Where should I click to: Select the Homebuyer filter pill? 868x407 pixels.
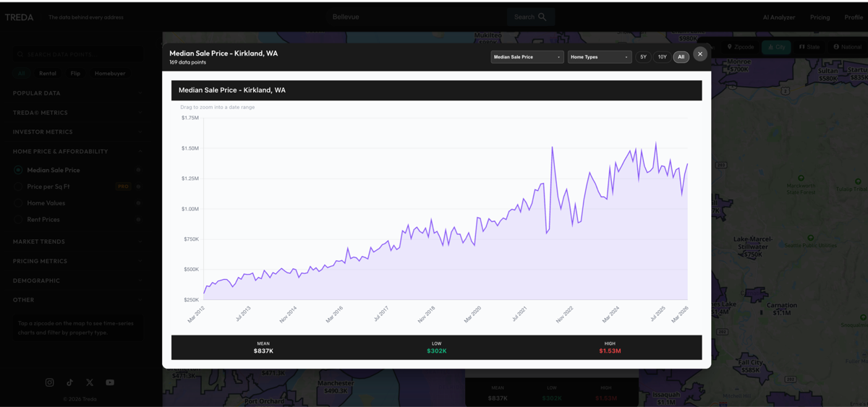coord(110,73)
